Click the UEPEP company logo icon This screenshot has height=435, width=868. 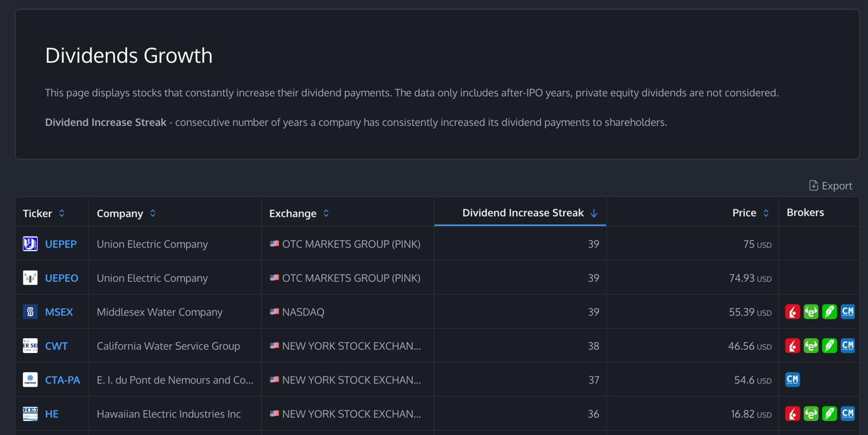click(x=30, y=244)
